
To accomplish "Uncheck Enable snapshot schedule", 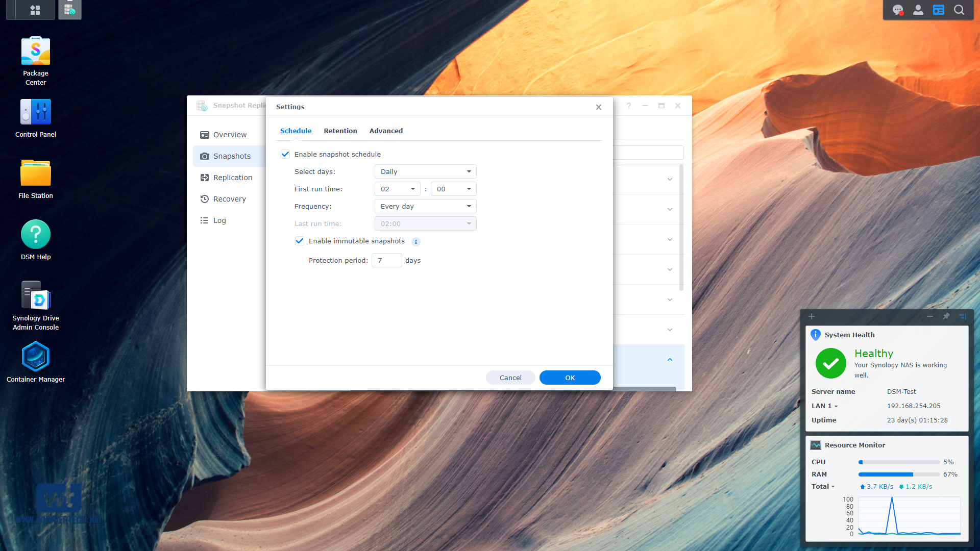I will (285, 154).
